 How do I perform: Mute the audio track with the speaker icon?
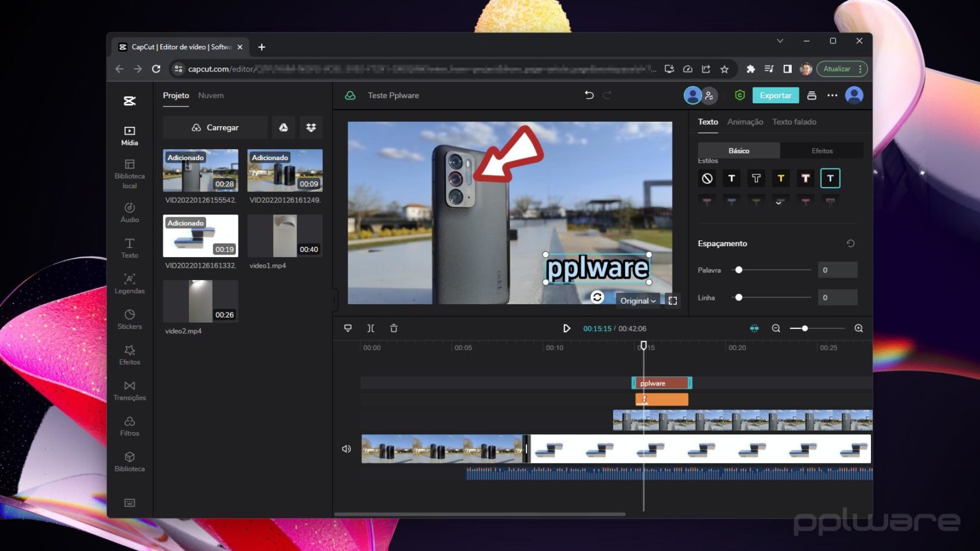point(346,449)
